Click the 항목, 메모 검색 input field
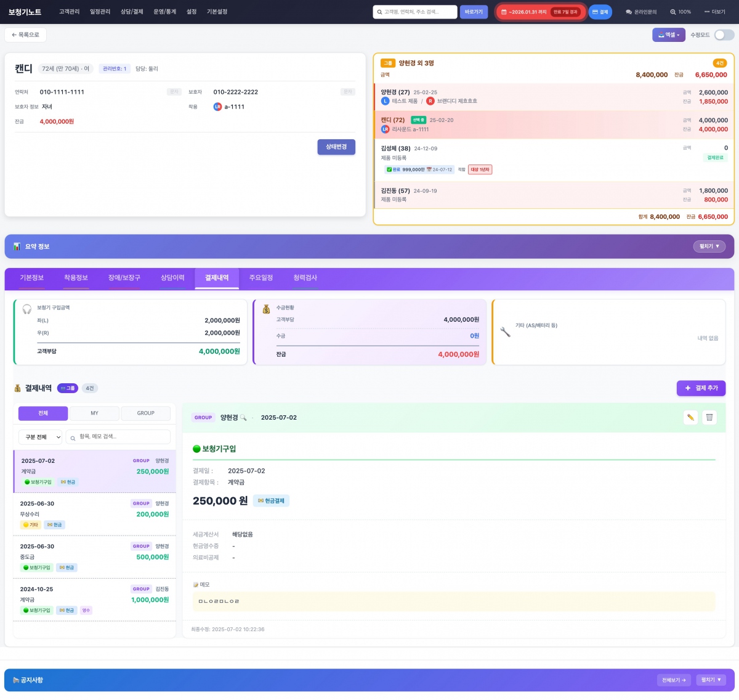Screen dimensions: 739x700 coord(118,437)
